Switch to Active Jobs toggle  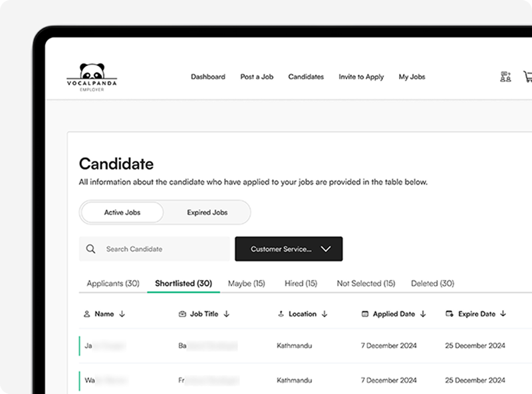click(122, 212)
